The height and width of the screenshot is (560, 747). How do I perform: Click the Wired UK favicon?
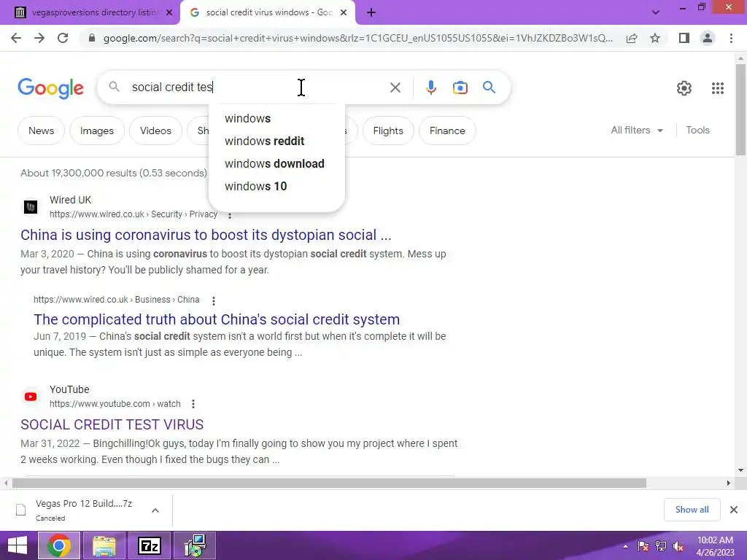click(31, 207)
